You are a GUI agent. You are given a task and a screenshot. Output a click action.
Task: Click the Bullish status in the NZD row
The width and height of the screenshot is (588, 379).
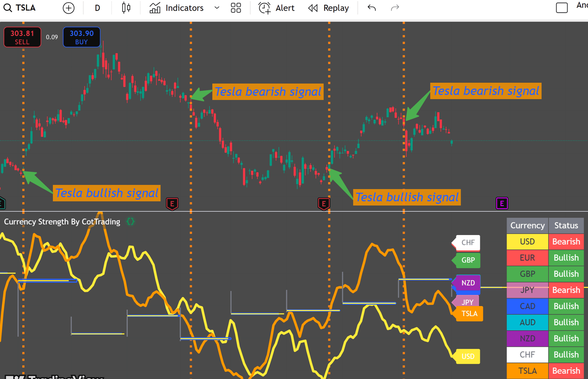[x=566, y=338]
